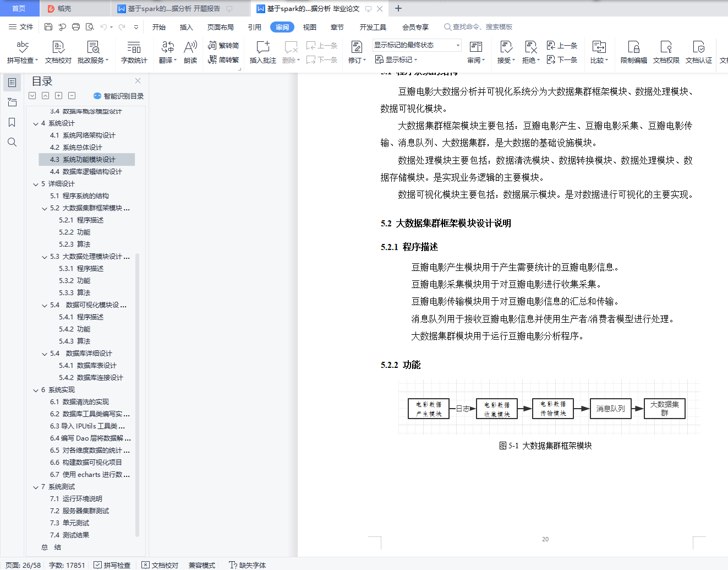The width and height of the screenshot is (728, 570).
Task: Convert text with 简转繁
Action: pos(223,59)
